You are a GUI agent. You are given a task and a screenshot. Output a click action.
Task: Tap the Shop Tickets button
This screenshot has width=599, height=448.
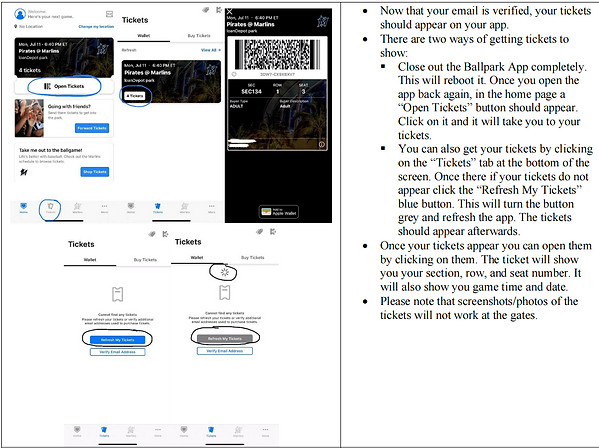click(x=95, y=172)
